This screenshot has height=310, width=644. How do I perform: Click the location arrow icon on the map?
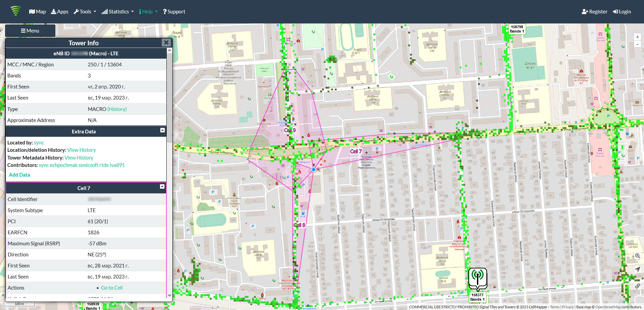638,269
